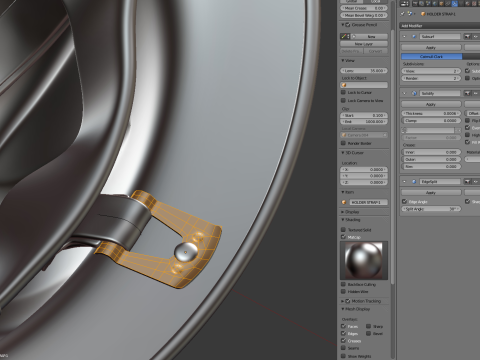Enable the Lock to Cursor checkbox

tap(343, 92)
